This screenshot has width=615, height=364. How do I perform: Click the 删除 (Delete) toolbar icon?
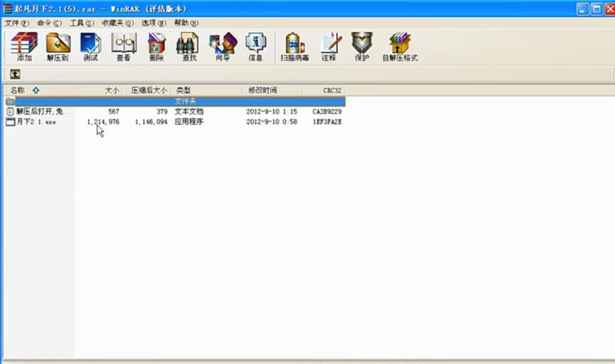tap(156, 46)
